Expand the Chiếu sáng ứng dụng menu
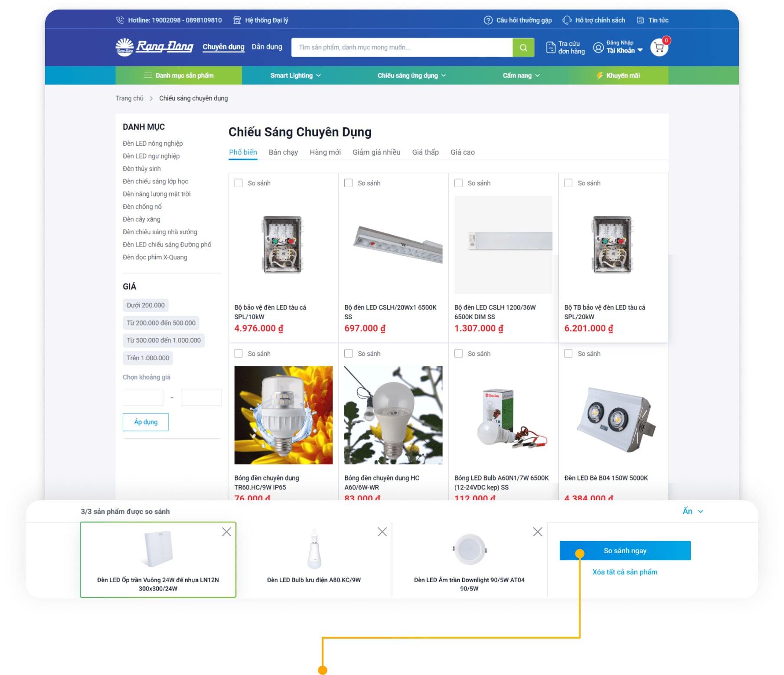 tap(412, 75)
